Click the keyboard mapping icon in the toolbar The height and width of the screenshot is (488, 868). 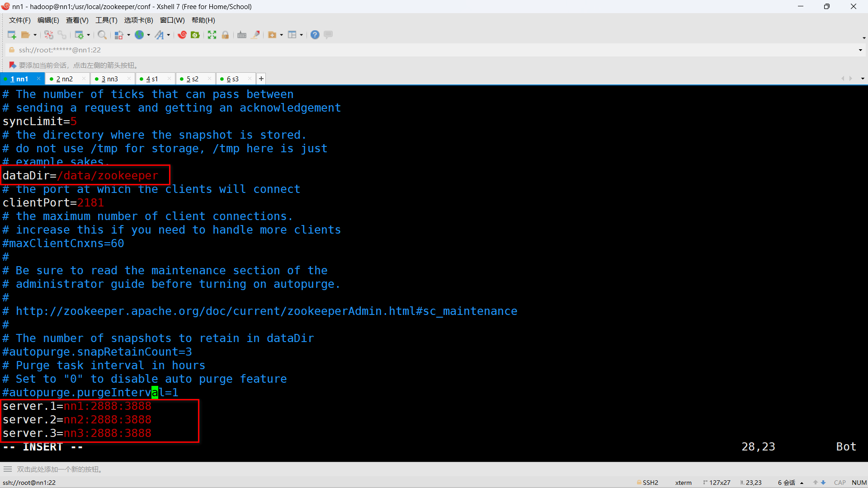(x=242, y=35)
